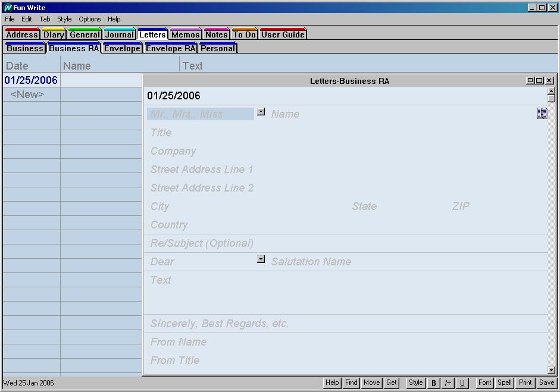Click the Move button

pos(372,382)
